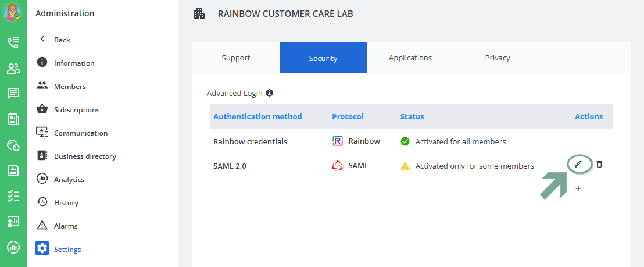Click the plus icon to add authentication method
644x267 pixels.
578,188
